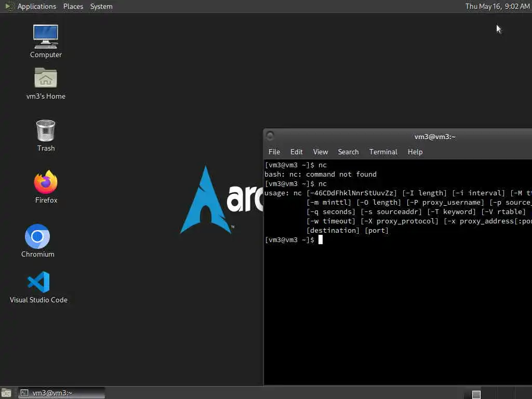Viewport: 532px width, 399px height.
Task: Open the terminal File menu
Action: (274, 152)
